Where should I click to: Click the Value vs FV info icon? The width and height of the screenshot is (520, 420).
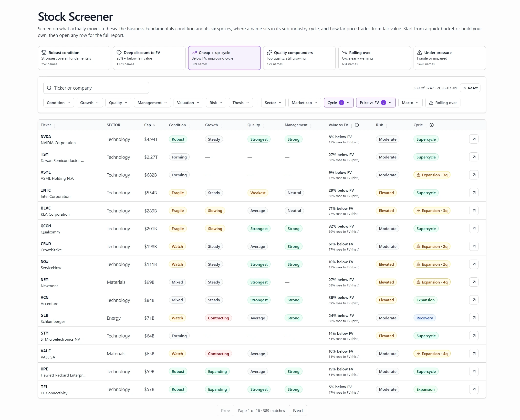pyautogui.click(x=357, y=125)
